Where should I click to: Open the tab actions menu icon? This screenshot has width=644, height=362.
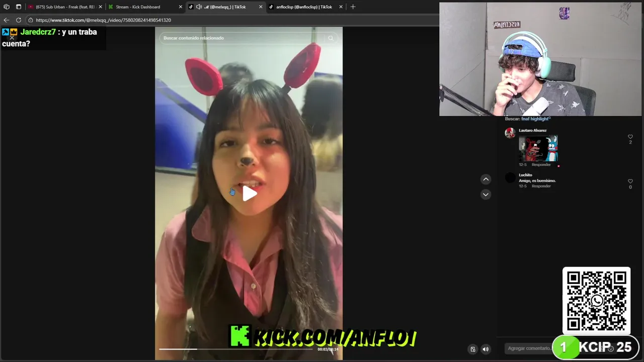pyautogui.click(x=19, y=7)
